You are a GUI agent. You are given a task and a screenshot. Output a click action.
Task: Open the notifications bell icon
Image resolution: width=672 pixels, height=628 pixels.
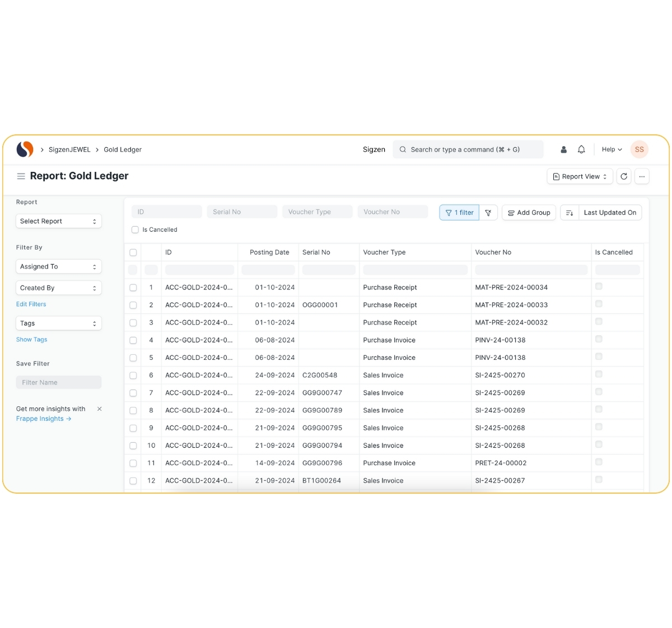(581, 149)
